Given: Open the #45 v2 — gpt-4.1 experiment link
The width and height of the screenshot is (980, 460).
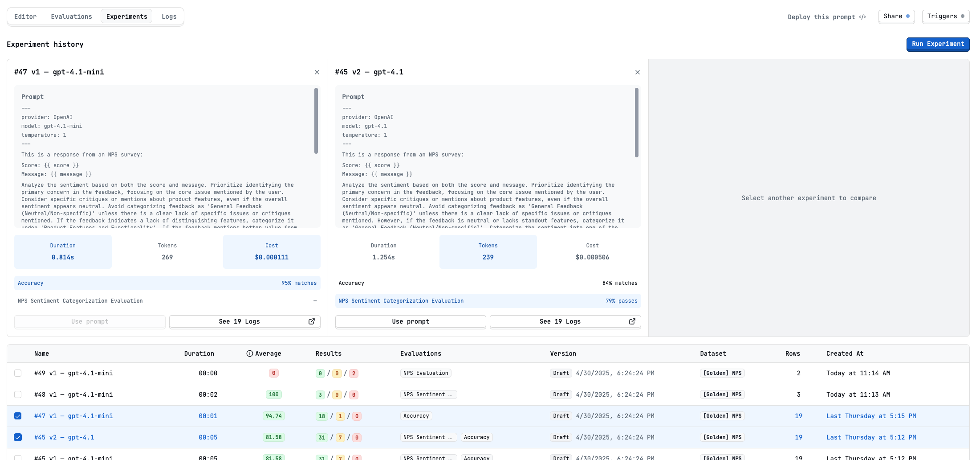Looking at the screenshot, I should click(x=64, y=437).
